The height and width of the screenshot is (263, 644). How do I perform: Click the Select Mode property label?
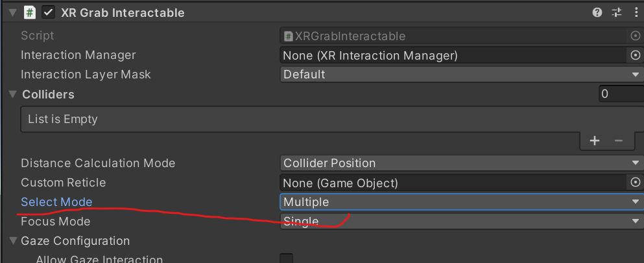click(x=56, y=202)
